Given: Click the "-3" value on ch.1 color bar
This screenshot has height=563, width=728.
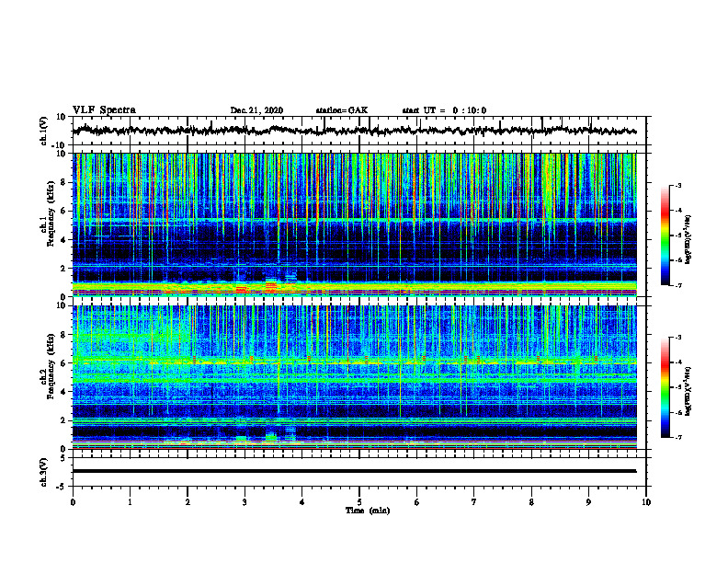Looking at the screenshot, I should click(678, 185).
